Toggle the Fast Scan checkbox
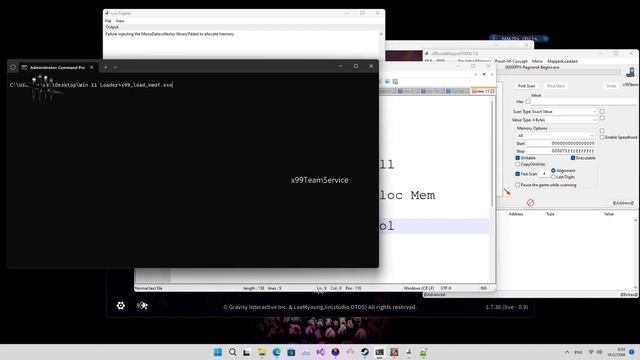 518,174
